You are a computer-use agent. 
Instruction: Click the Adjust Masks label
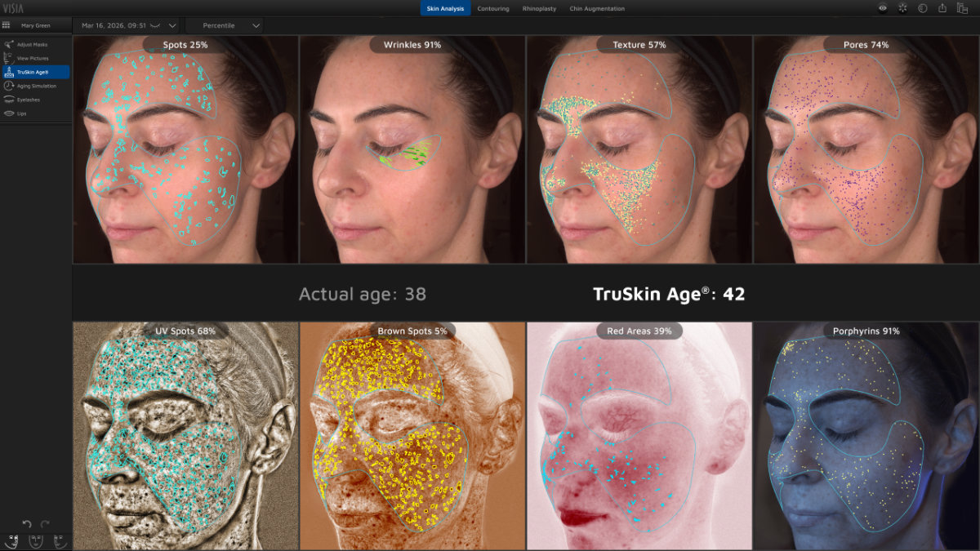33,44
